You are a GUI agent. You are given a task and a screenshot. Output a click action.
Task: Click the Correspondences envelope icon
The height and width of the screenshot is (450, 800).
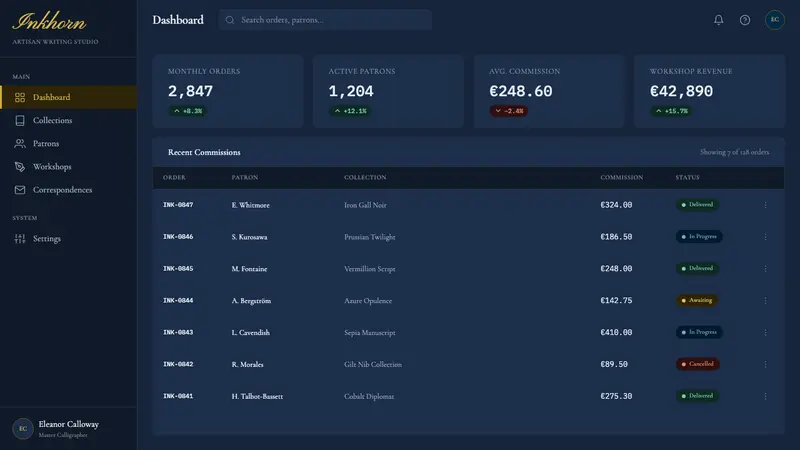(x=20, y=190)
